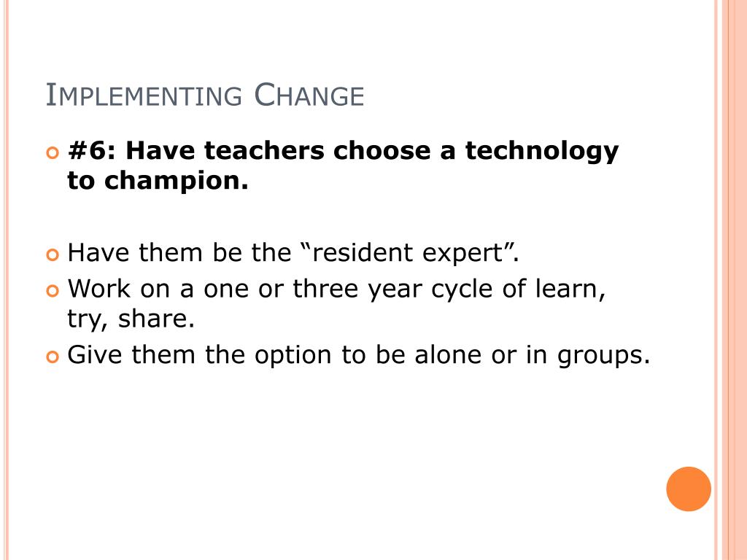Screen dimensions: 747x560
Task: Click the "try, share." text line
Action: pyautogui.click(x=131, y=319)
